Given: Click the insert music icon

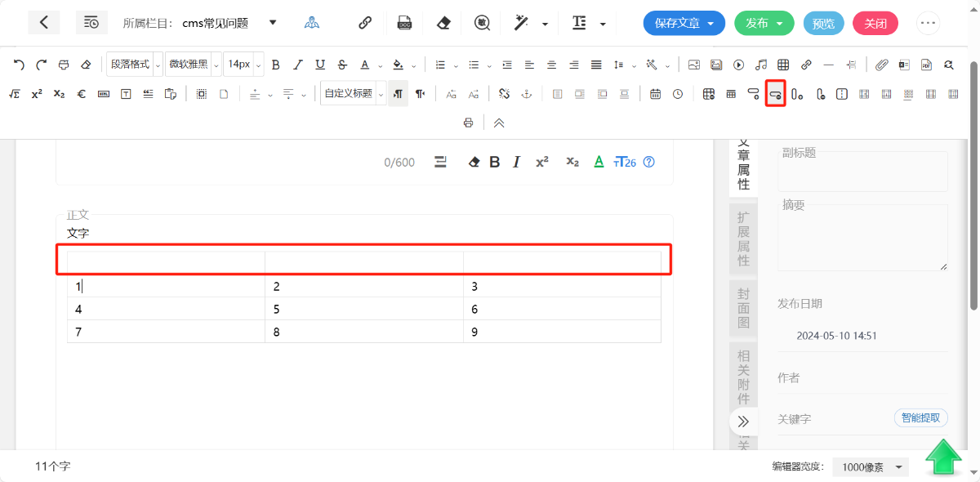Looking at the screenshot, I should pos(761,65).
